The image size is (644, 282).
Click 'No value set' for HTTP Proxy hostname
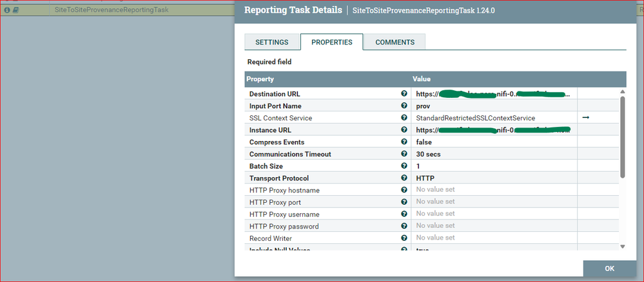click(435, 190)
